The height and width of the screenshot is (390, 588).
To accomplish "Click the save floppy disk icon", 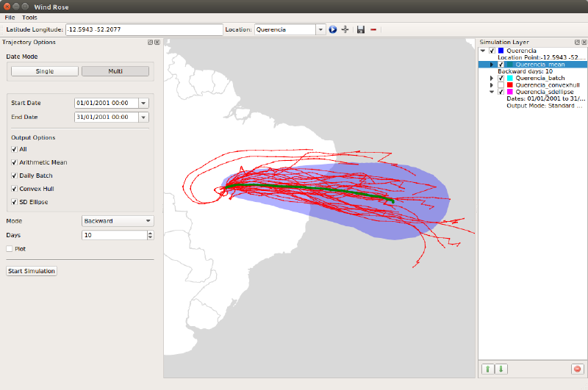I will [360, 30].
